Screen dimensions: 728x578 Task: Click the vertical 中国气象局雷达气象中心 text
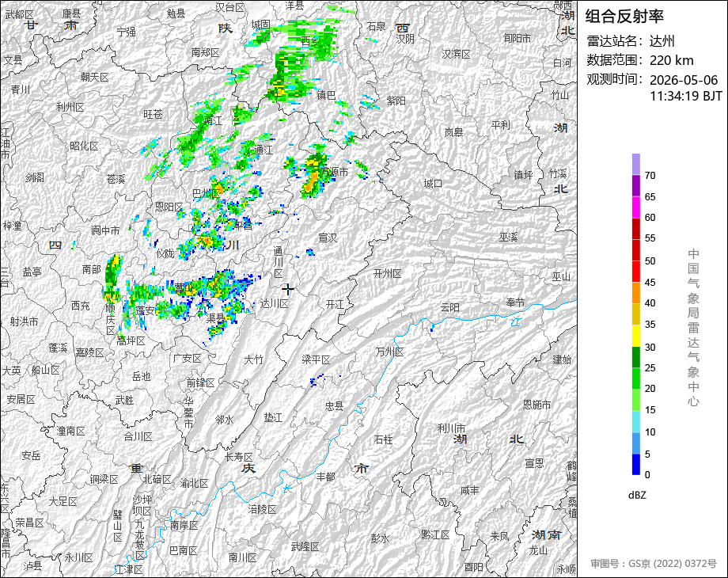[x=693, y=328]
